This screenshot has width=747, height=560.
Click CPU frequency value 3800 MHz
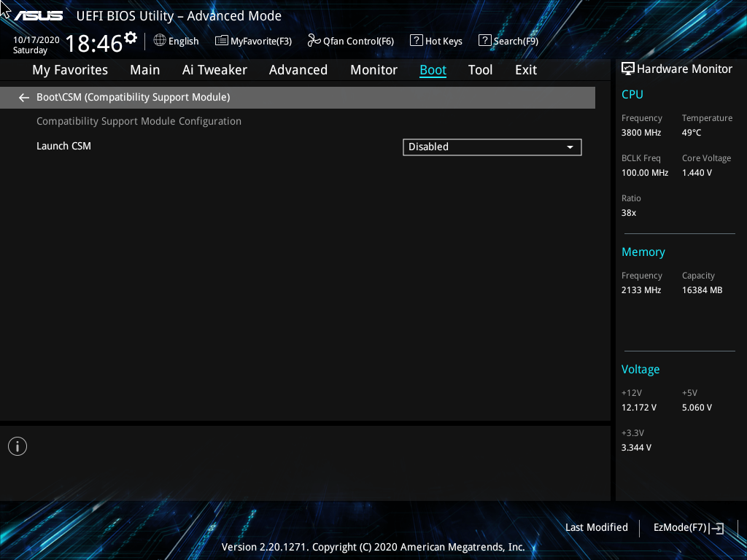pyautogui.click(x=641, y=133)
